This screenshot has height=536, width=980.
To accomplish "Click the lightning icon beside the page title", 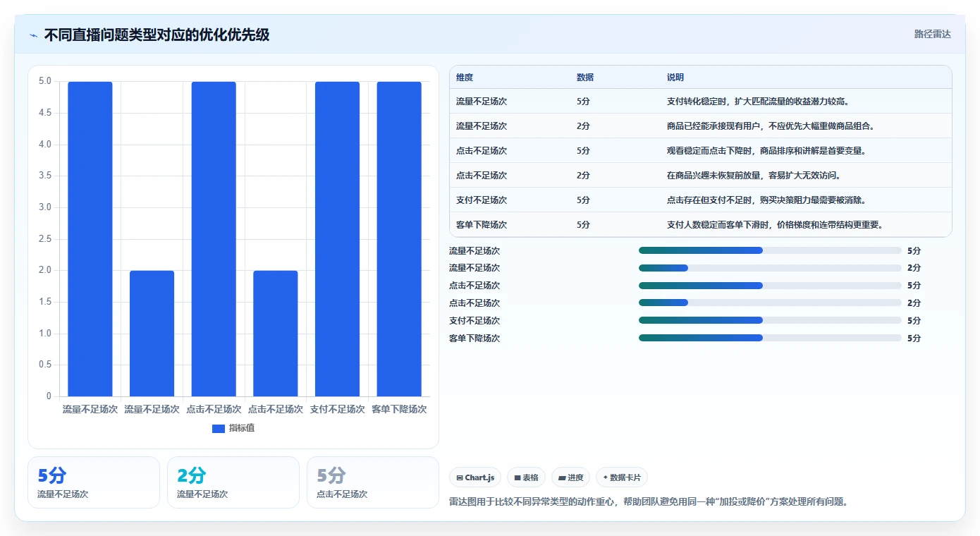I will [x=34, y=35].
